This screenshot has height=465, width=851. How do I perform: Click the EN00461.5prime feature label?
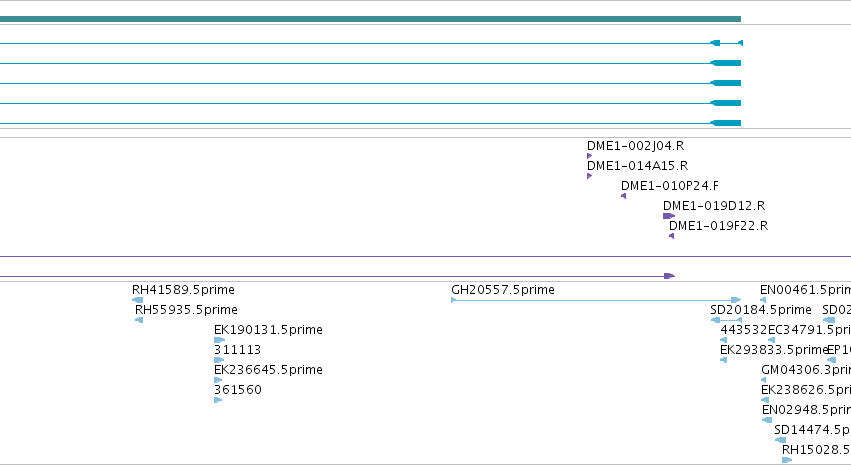[x=805, y=290]
